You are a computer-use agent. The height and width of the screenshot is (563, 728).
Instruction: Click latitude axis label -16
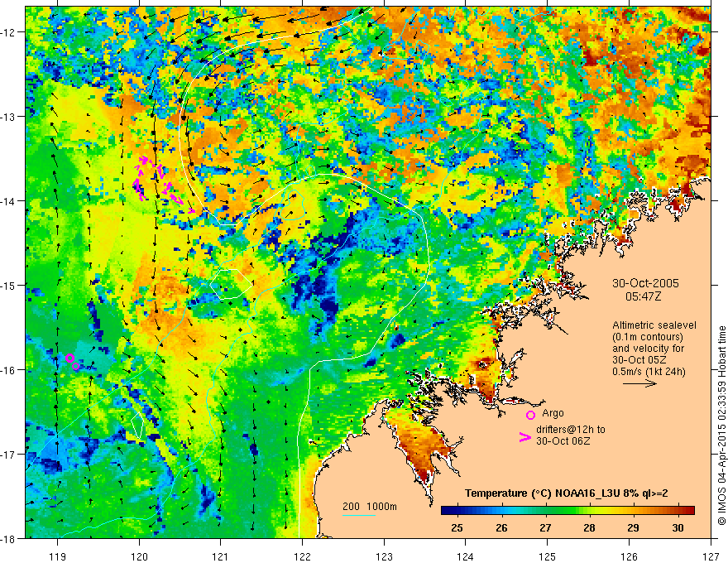(x=9, y=370)
